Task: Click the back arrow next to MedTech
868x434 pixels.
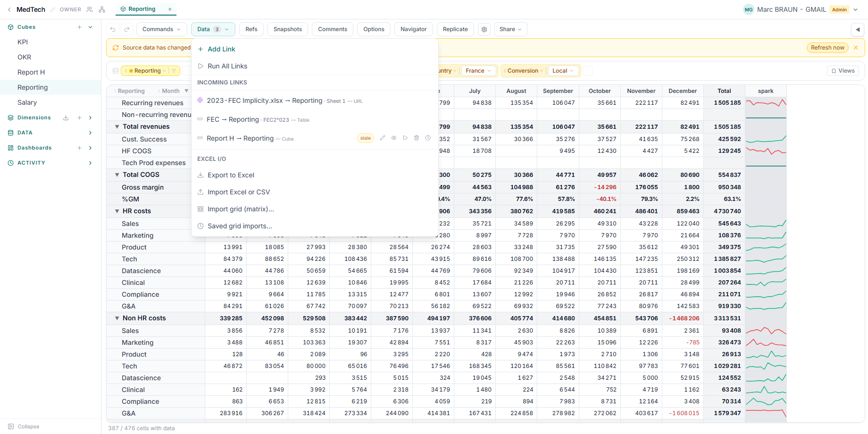Action: coord(9,9)
